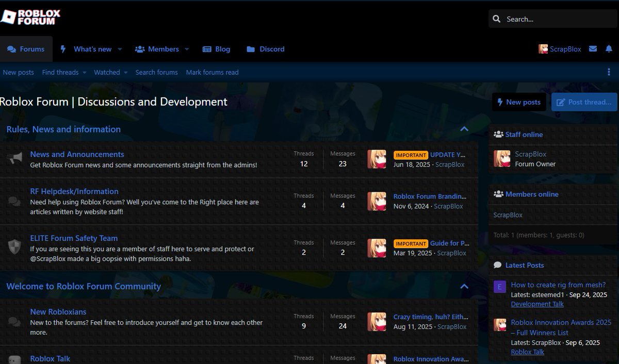Click New posts in the sub-navigation
This screenshot has width=619, height=364.
(x=19, y=72)
